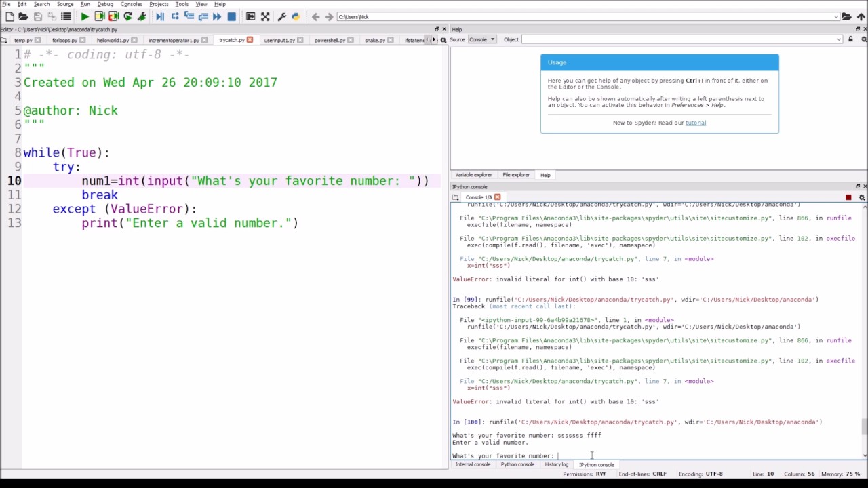The image size is (868, 488).
Task: Maximize the current pane
Action: (x=250, y=16)
